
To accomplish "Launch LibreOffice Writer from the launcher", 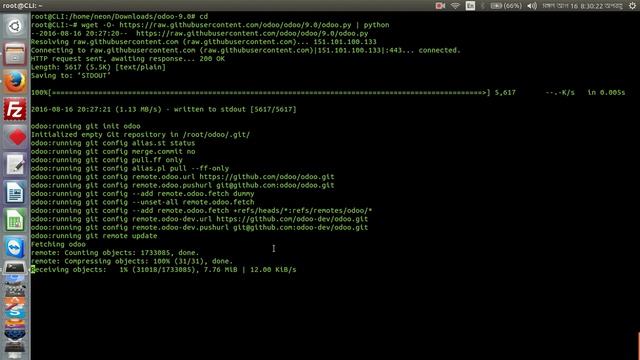I will (15, 193).
